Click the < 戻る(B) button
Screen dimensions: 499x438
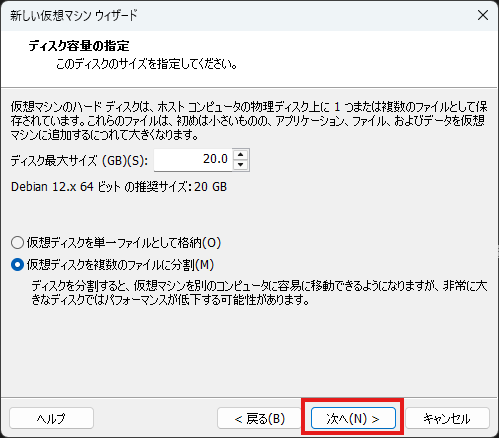pyautogui.click(x=260, y=418)
